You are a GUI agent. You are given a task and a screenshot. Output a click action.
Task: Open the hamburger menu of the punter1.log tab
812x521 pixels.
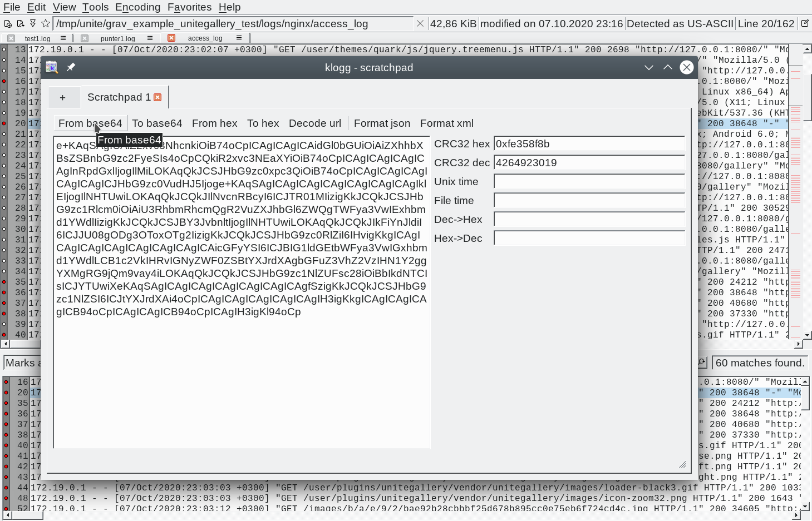[x=150, y=38]
